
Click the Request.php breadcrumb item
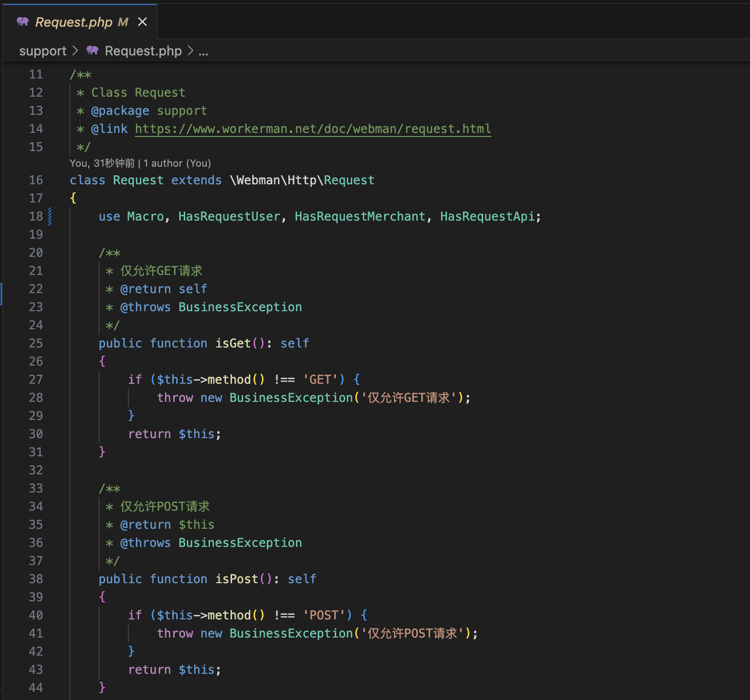pos(143,51)
